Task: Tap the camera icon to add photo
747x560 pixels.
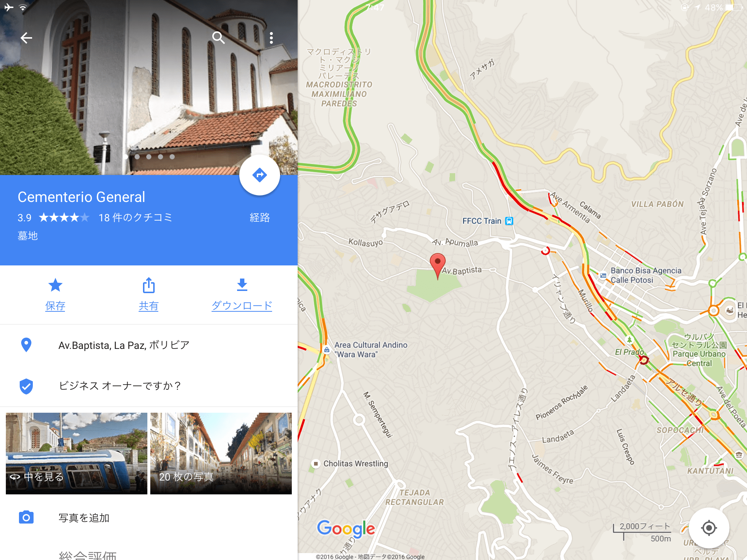Action: tap(26, 517)
